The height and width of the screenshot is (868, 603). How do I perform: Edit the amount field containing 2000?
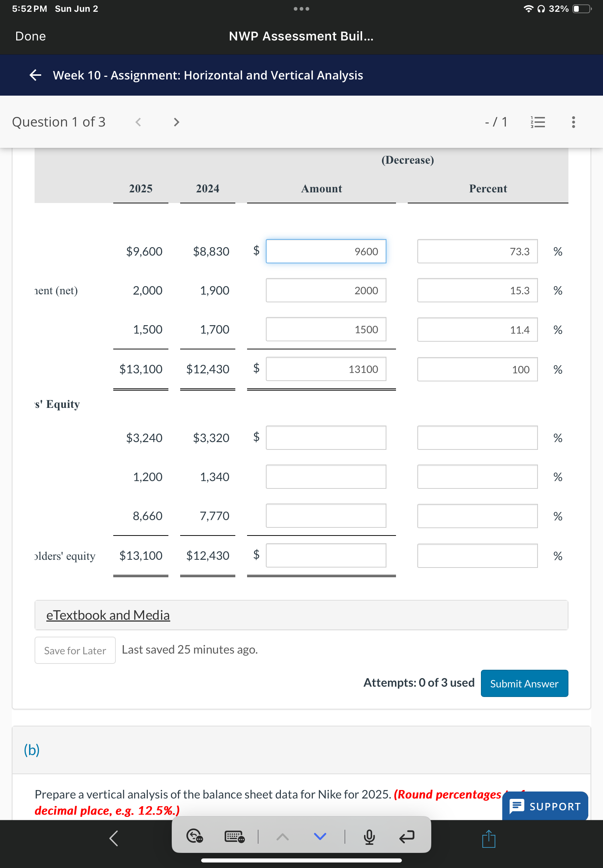326,290
